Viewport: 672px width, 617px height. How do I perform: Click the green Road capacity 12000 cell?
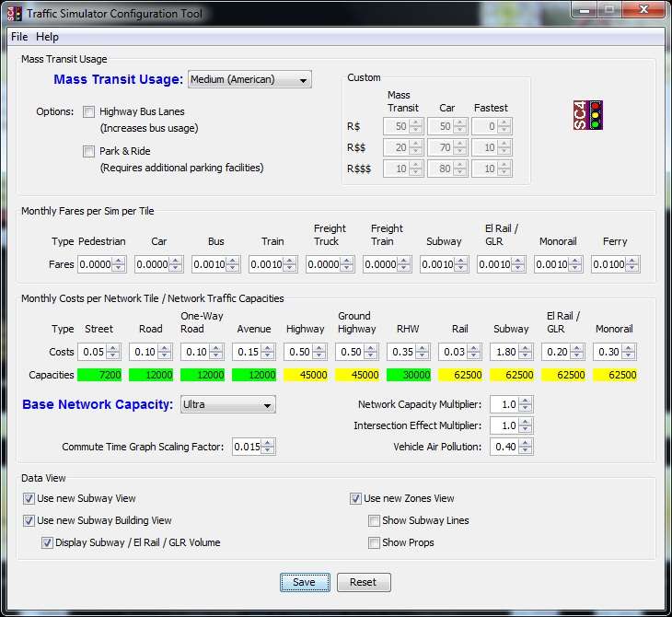click(151, 375)
